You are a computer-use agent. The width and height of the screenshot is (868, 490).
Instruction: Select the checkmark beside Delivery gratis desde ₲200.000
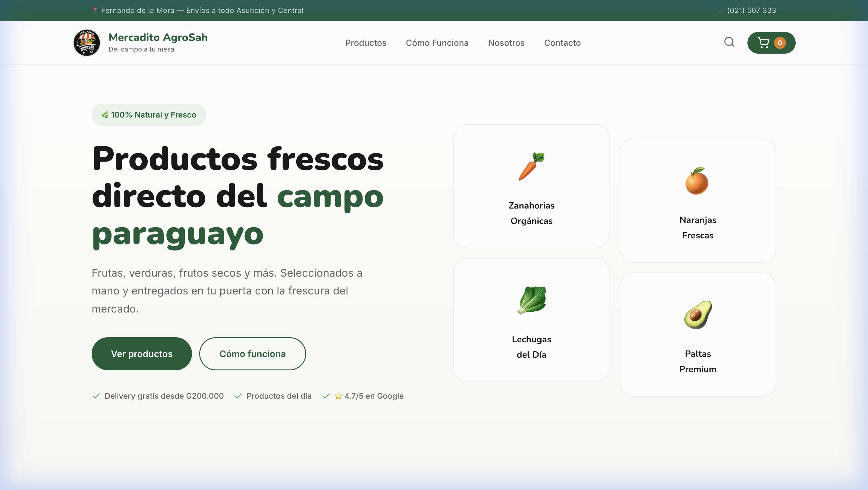(x=96, y=396)
